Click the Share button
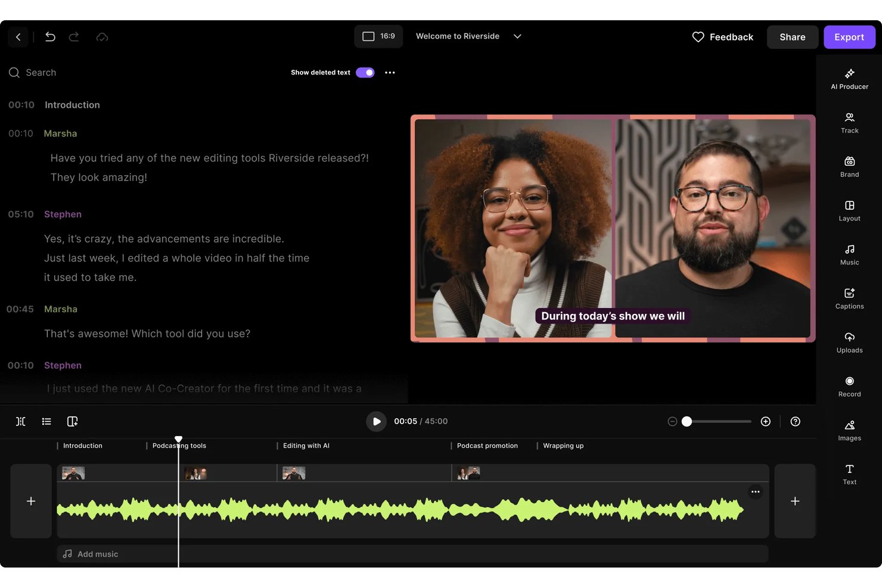 click(792, 37)
